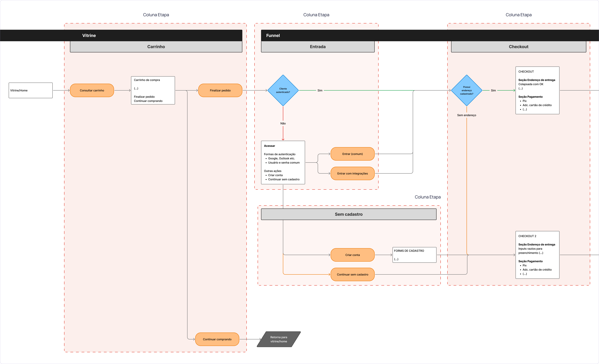Image resolution: width=599 pixels, height=364 pixels.
Task: Select the Vitrine/Home start box
Action: coord(31,90)
